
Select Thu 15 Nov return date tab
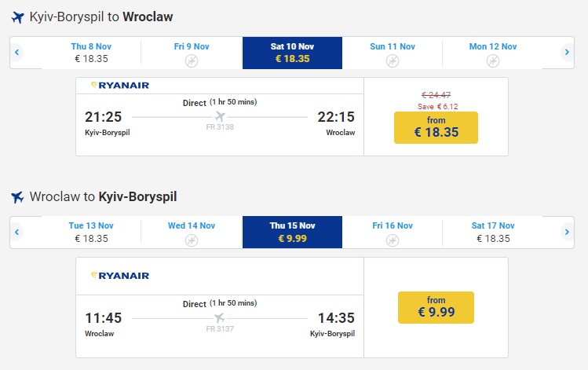(292, 232)
